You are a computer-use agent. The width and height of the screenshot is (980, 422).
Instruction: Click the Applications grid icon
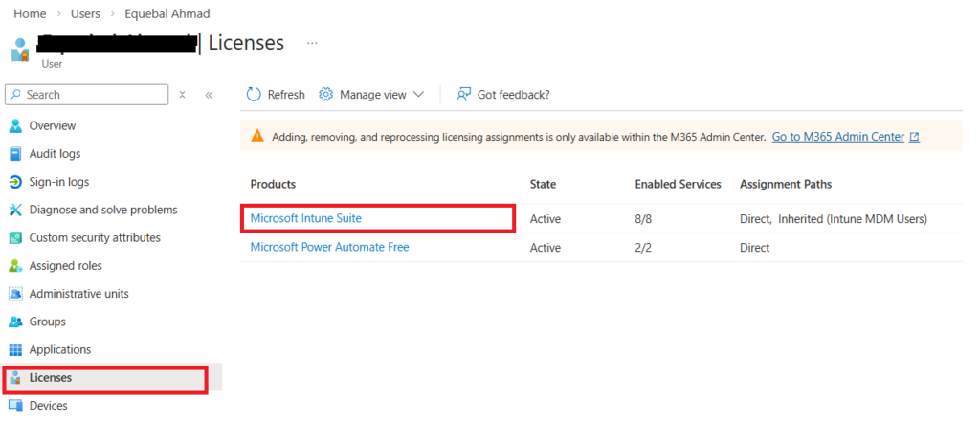(15, 350)
